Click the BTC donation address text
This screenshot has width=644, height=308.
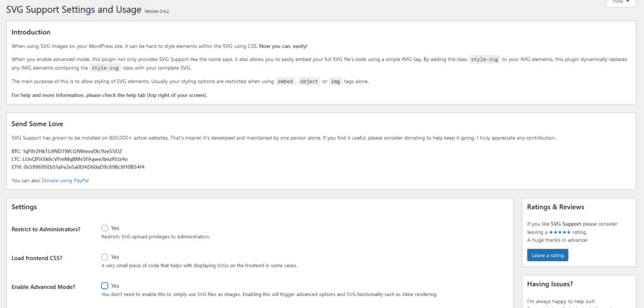pos(72,151)
